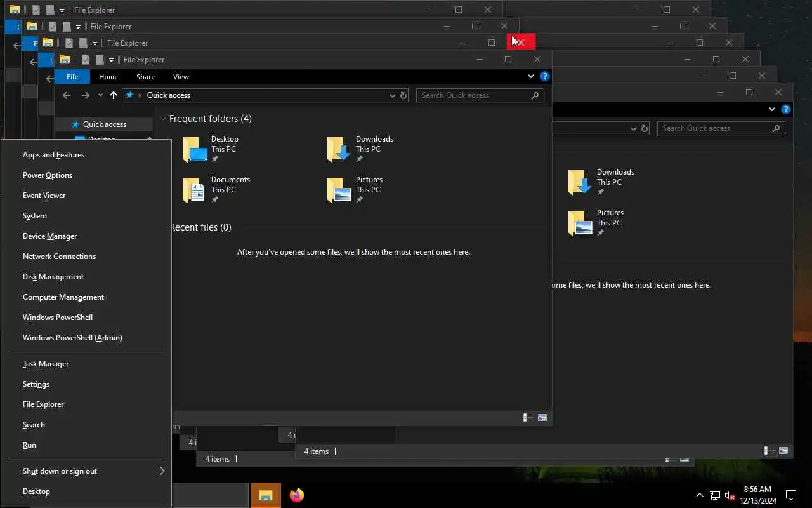
Task: Click search box in background right window
Action: [721, 128]
